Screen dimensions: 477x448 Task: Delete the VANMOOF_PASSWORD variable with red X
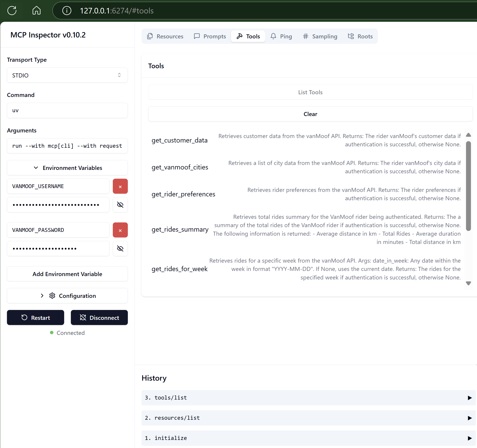coord(120,230)
